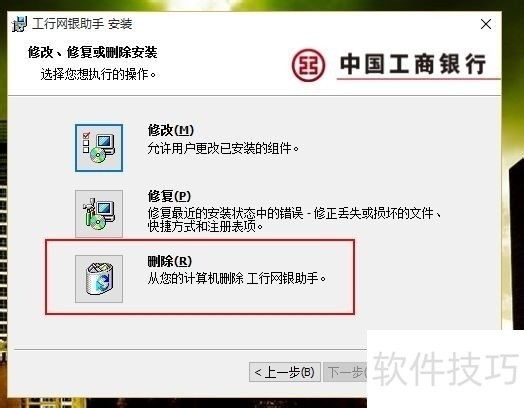Click text 从您的计算机删除 工行网银助手
This screenshot has width=524, height=408.
[x=237, y=278]
